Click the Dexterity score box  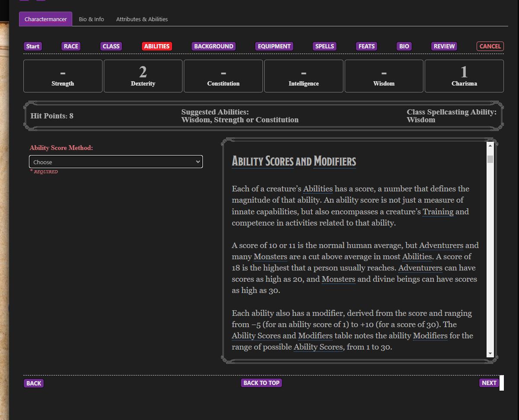[x=143, y=76]
